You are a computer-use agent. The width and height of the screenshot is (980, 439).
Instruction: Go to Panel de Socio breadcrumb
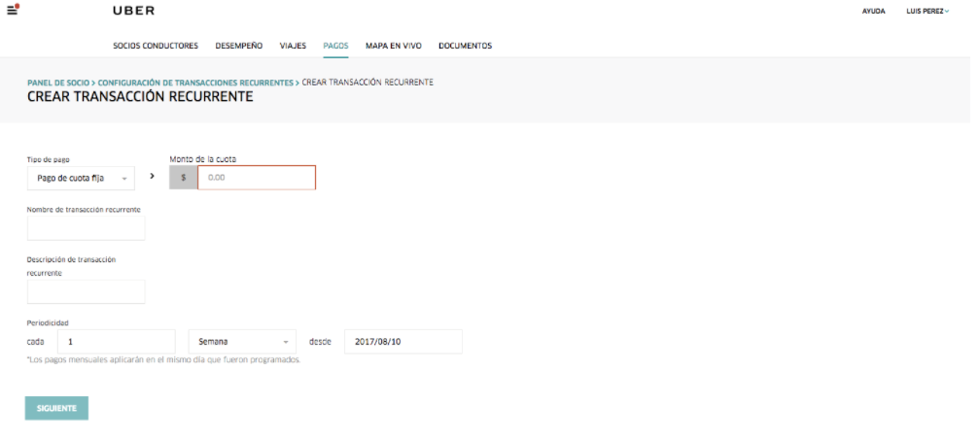pos(58,83)
